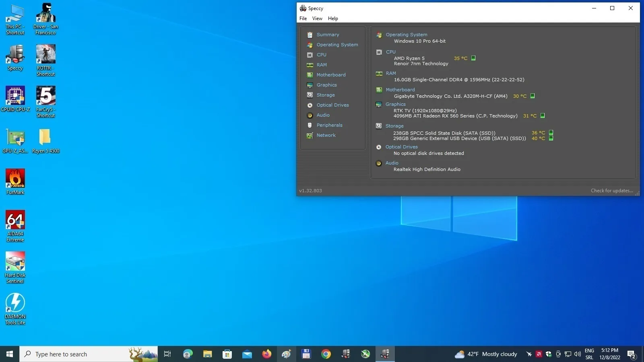
Task: Open Motherboard section in sidebar
Action: tap(331, 75)
